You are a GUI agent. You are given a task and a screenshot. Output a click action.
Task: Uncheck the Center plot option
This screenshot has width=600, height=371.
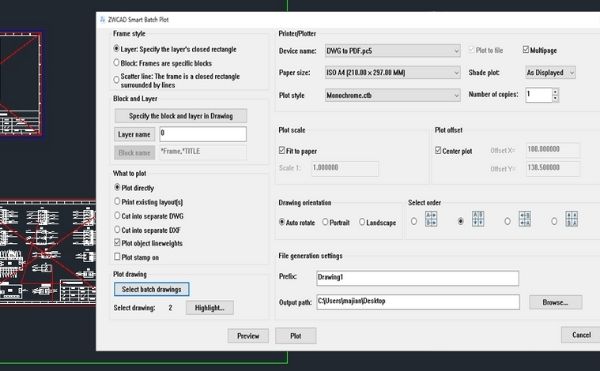pos(438,150)
